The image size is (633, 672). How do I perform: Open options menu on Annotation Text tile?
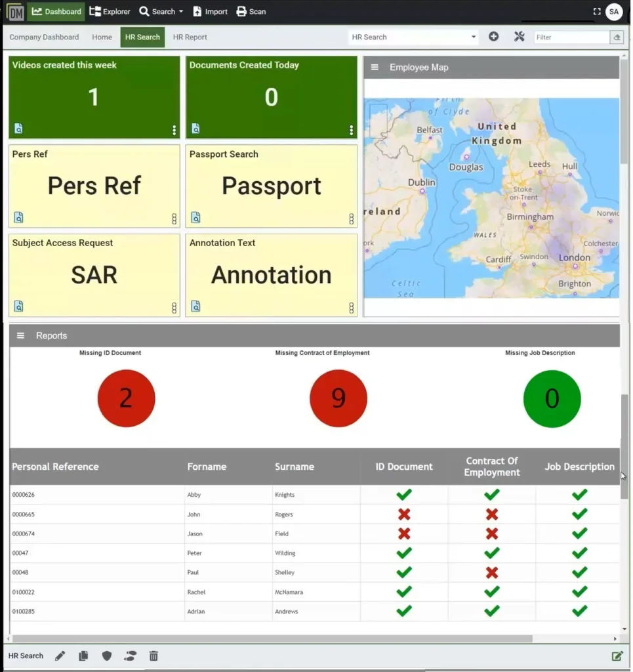[351, 308]
